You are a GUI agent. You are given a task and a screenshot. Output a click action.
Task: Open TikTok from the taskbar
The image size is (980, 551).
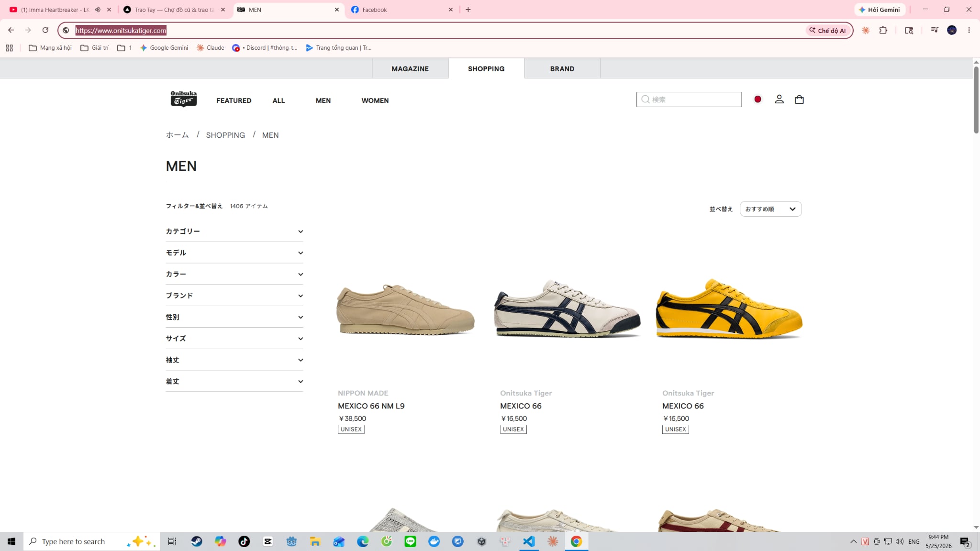(x=244, y=541)
